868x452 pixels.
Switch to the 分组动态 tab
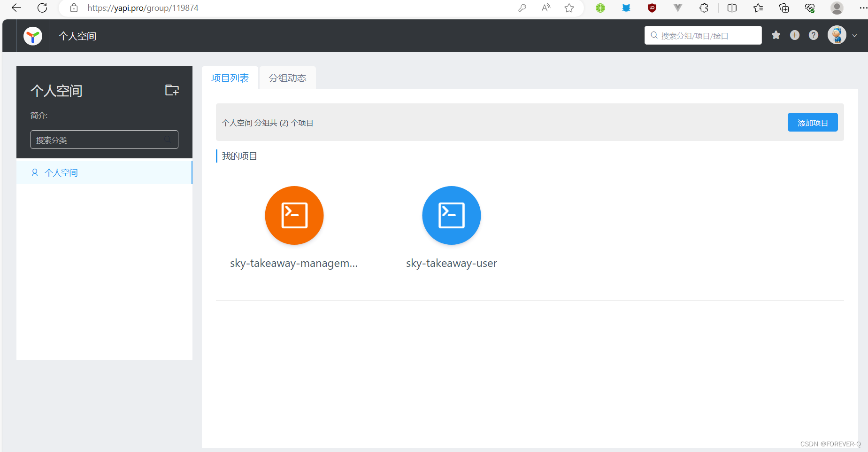(287, 78)
